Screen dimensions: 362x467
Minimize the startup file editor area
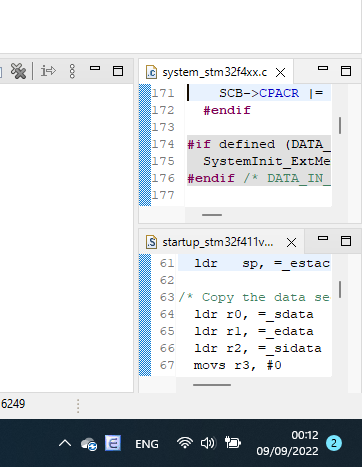tap(323, 238)
